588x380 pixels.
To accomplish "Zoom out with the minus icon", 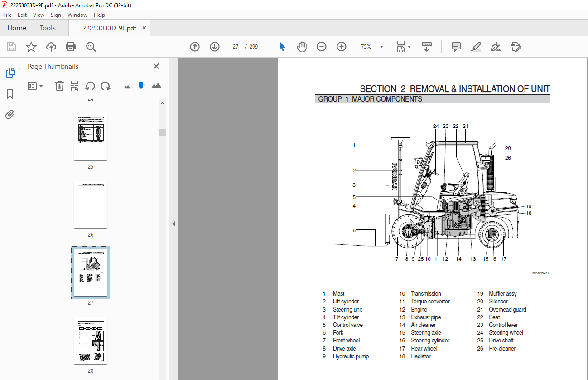I will coord(322,47).
